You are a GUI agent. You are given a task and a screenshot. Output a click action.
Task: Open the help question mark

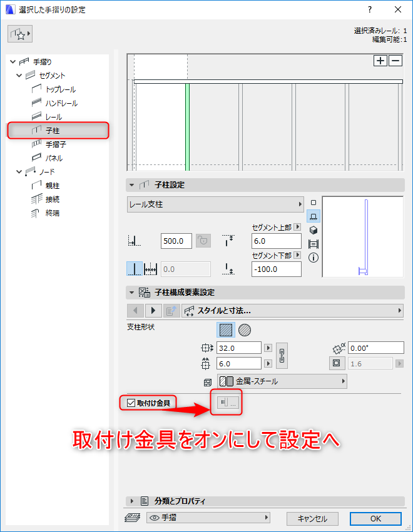[370, 9]
